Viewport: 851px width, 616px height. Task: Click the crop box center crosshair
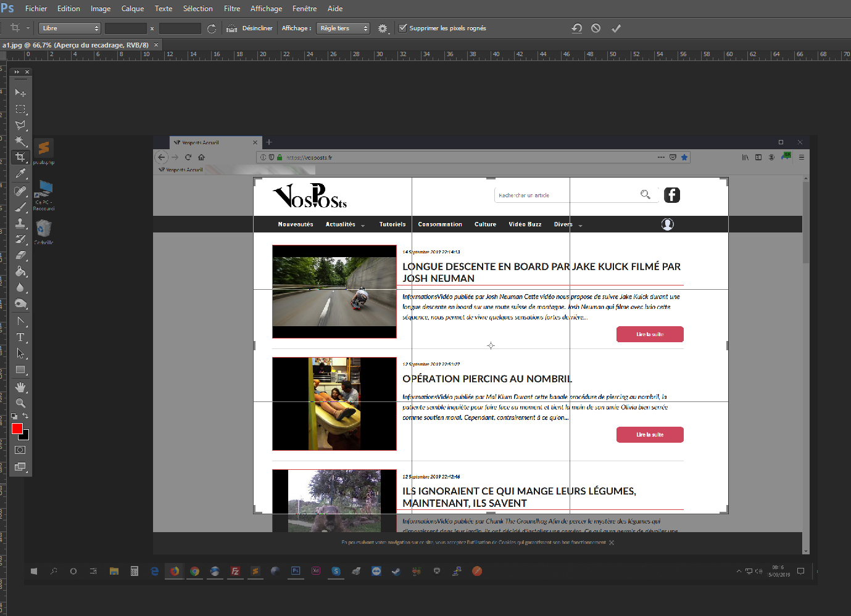point(491,346)
